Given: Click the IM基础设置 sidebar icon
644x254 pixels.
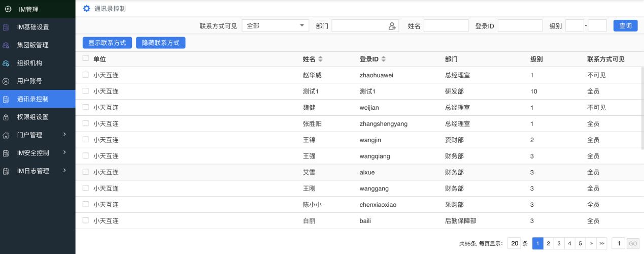Looking at the screenshot, I should pos(6,27).
